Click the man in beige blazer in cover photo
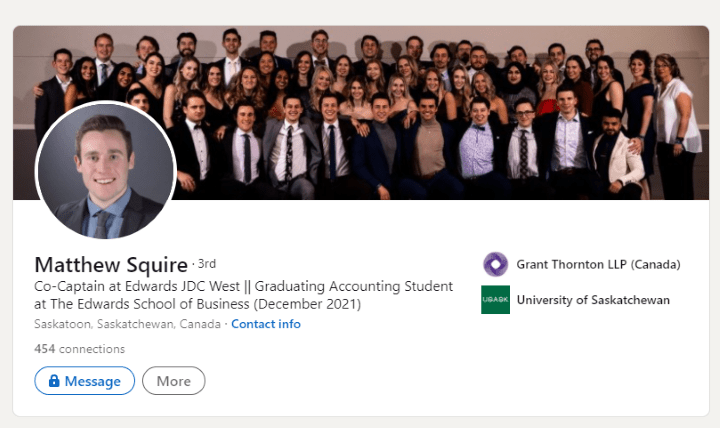The image size is (720, 428). point(616,154)
